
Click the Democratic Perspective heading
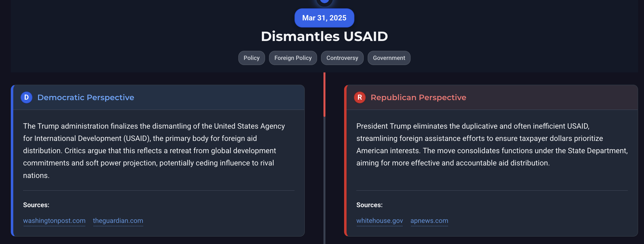click(x=86, y=97)
